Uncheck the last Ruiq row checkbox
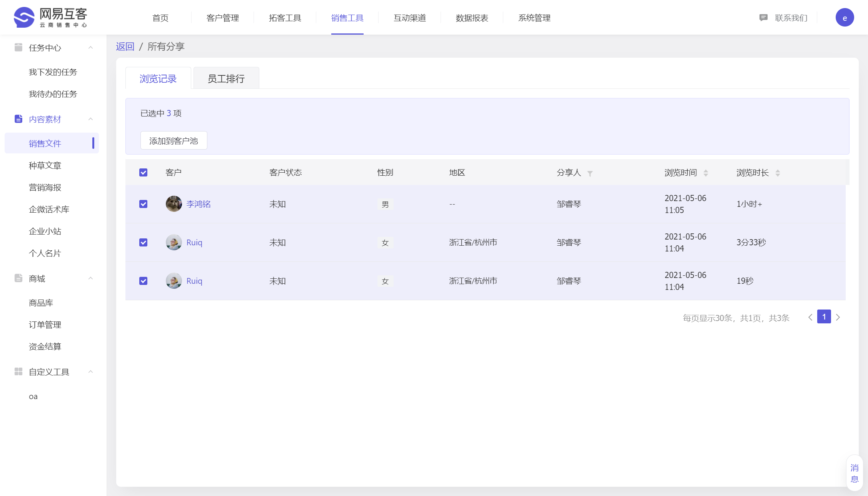 pos(143,281)
